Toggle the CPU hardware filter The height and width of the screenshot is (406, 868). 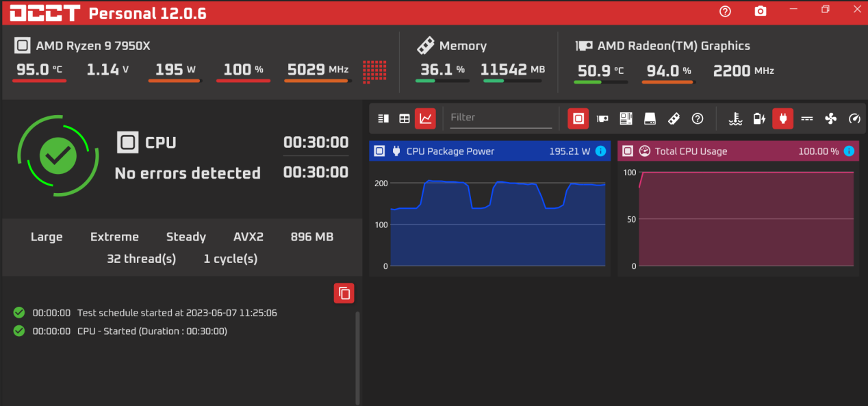pyautogui.click(x=578, y=118)
